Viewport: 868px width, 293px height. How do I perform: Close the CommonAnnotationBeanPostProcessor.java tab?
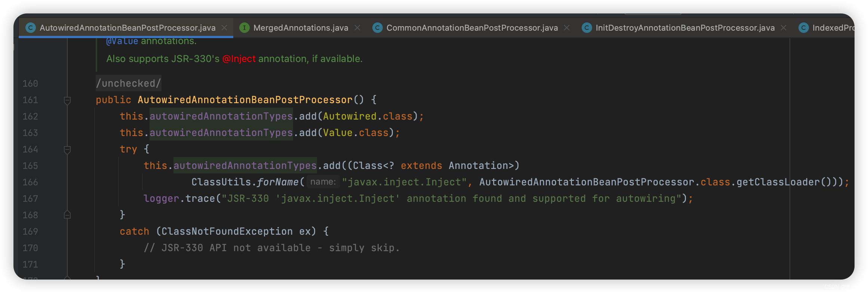567,28
